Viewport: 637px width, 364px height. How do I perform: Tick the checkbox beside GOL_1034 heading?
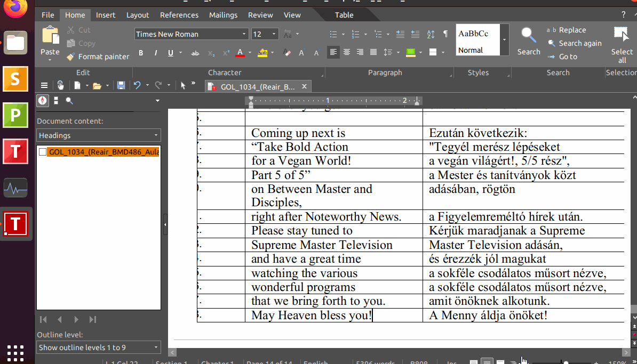click(43, 152)
